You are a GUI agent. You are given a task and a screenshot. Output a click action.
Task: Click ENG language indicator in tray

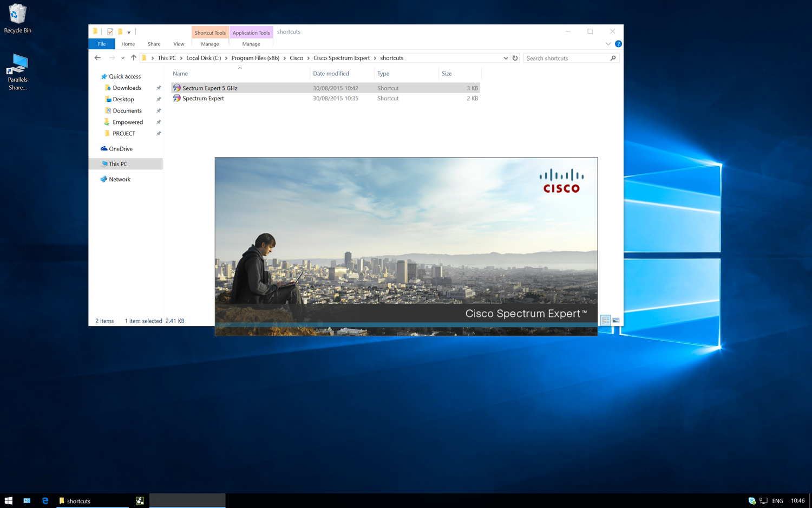[x=778, y=501]
